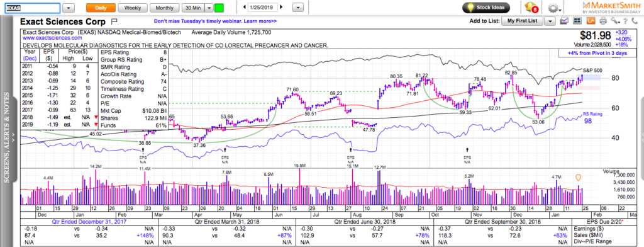Switch chart to Daily view
The image size is (644, 247).
pos(101,8)
